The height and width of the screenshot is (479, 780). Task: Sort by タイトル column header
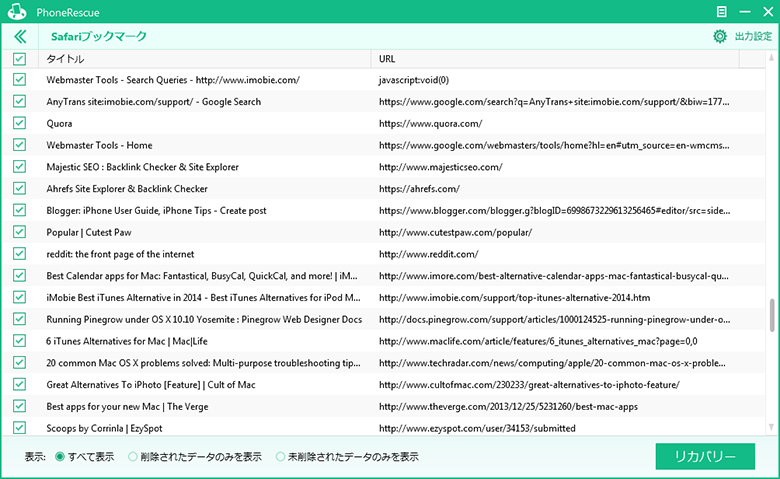click(204, 59)
